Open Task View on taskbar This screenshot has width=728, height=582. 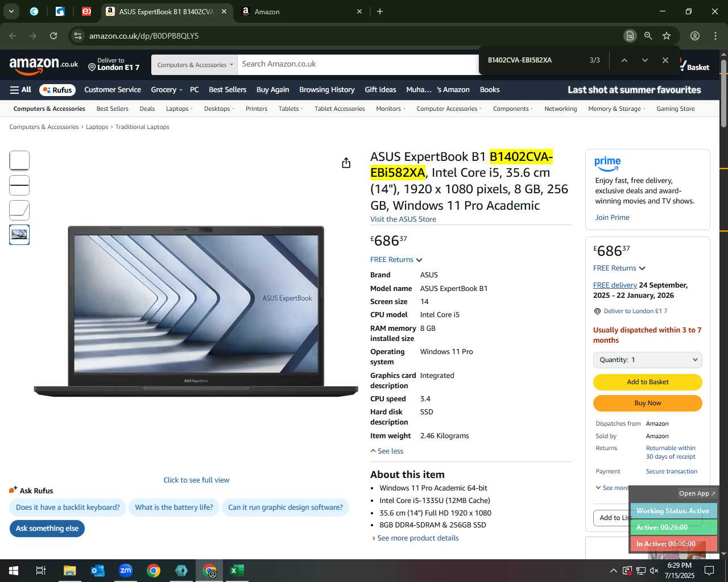pos(41,571)
